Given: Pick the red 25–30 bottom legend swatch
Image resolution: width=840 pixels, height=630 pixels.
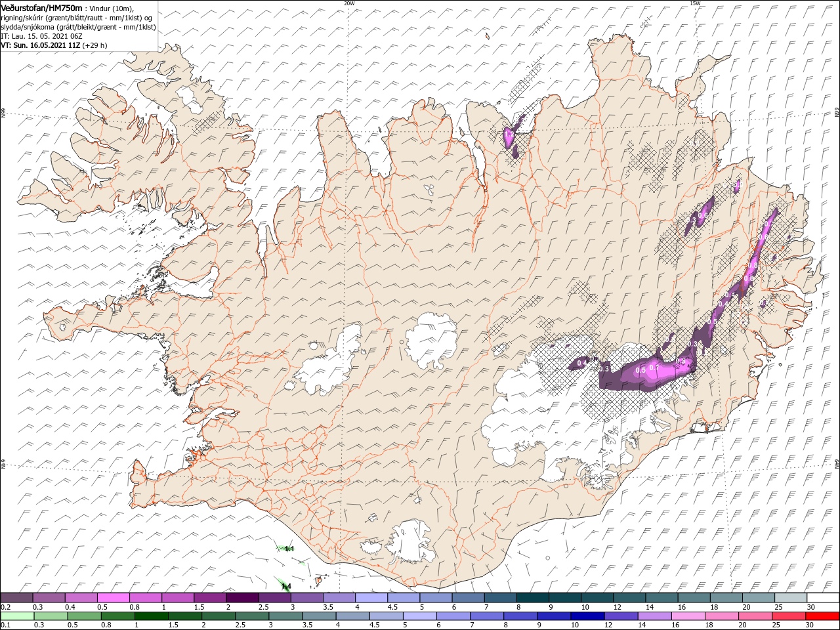Looking at the screenshot, I should 788,616.
